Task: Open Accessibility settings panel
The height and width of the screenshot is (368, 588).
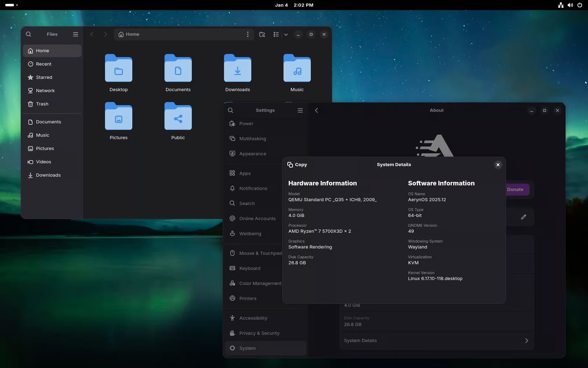Action: coord(253,318)
